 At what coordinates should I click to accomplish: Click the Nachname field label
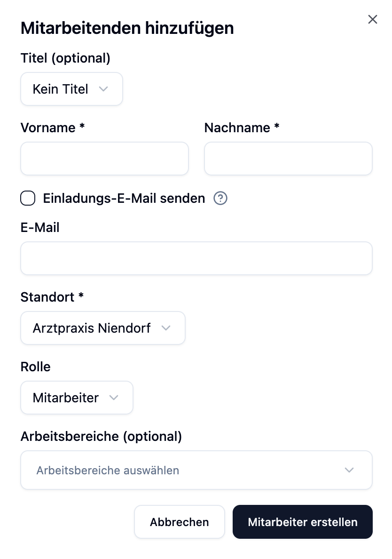tap(242, 128)
